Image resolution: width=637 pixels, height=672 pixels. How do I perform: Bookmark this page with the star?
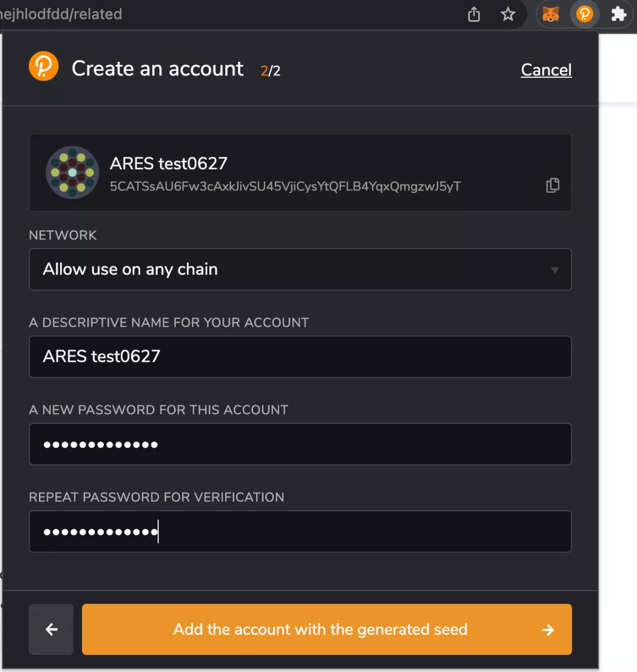(x=508, y=14)
